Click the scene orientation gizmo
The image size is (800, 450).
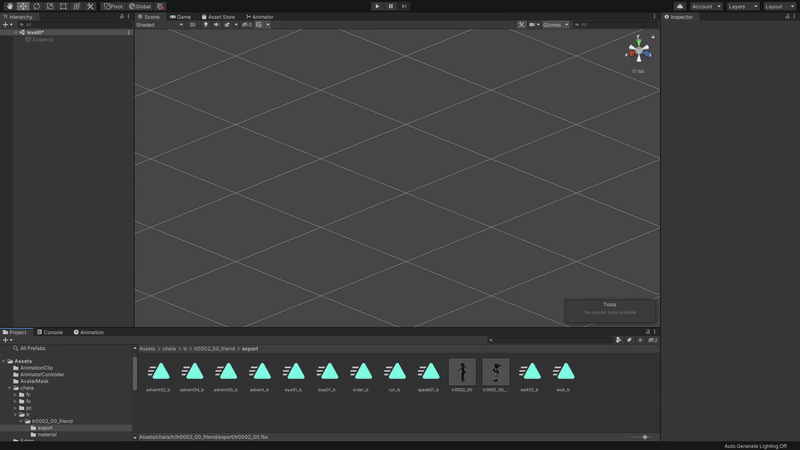(x=638, y=50)
